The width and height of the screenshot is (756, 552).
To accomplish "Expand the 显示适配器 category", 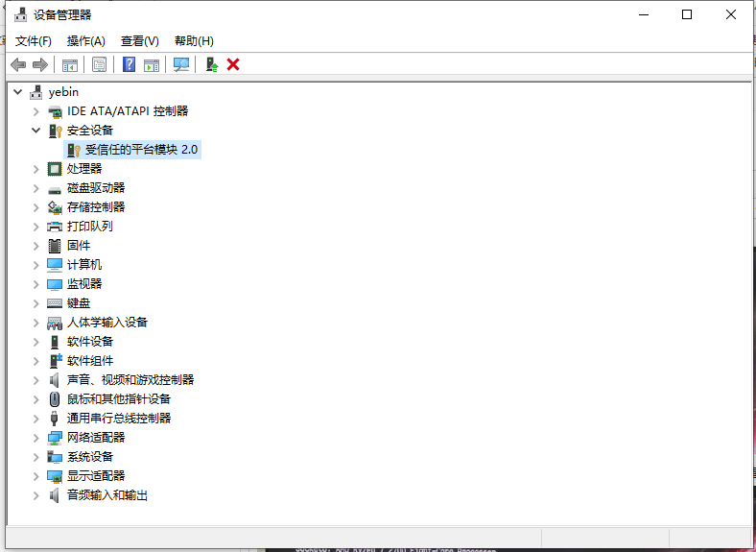I will coord(35,476).
